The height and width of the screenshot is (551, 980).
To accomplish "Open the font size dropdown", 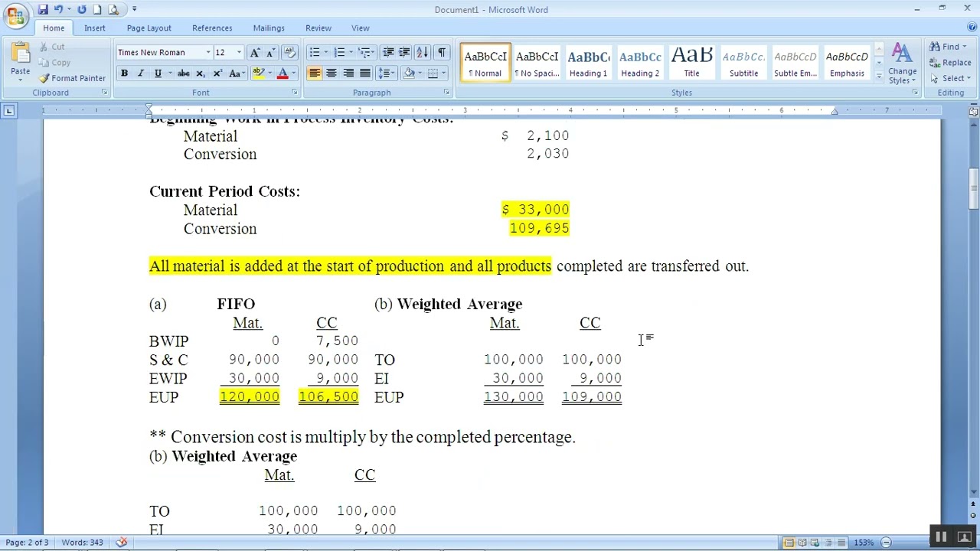I will (x=239, y=52).
